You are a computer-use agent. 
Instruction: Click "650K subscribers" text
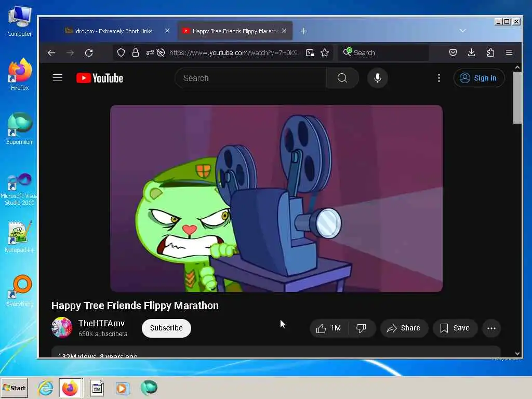click(102, 334)
